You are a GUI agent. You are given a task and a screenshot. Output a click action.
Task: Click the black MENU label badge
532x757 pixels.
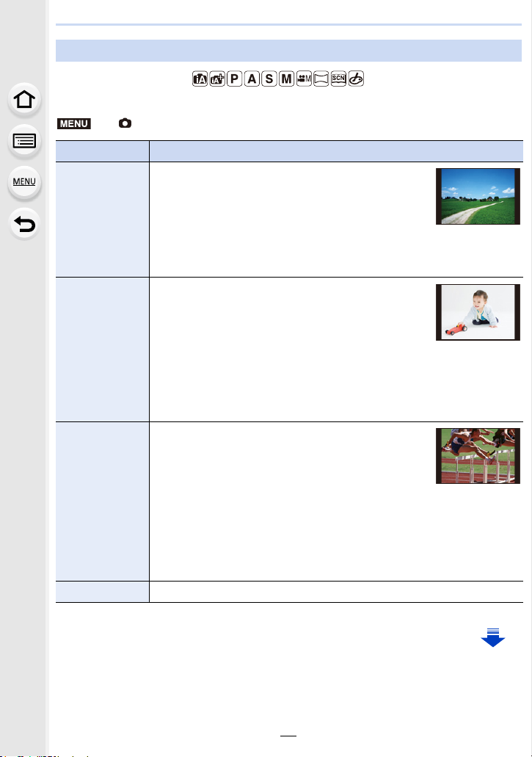[74, 123]
